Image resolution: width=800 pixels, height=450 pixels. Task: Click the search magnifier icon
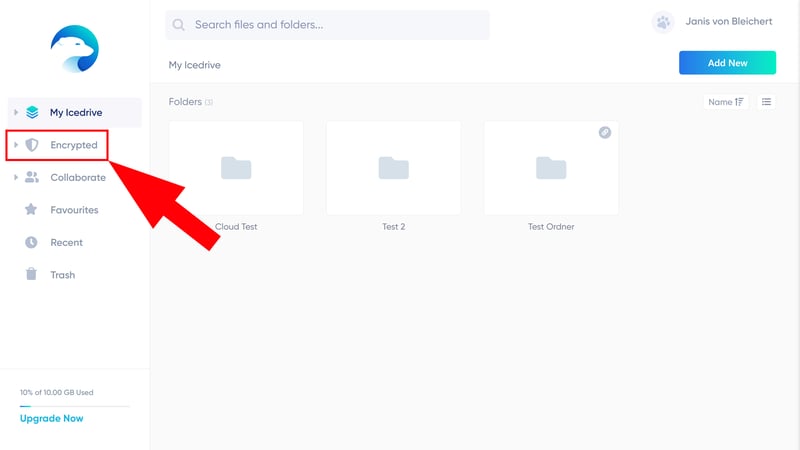click(178, 24)
